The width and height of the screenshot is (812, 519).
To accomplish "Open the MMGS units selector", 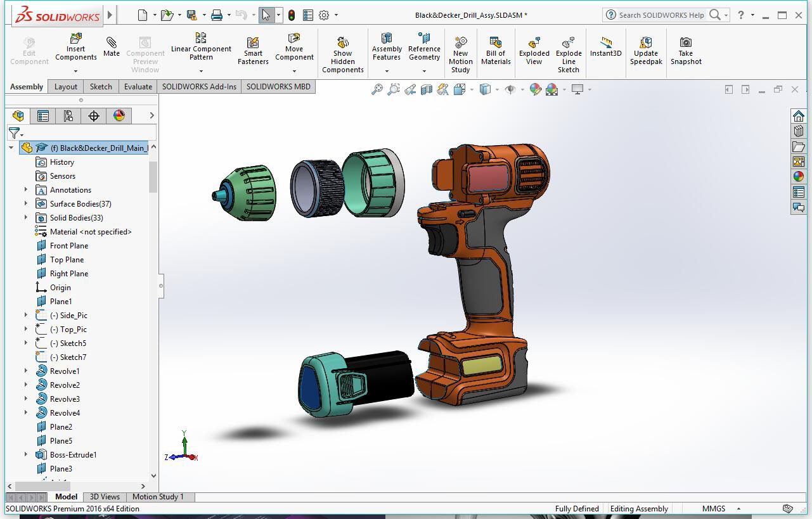I will pos(721,508).
